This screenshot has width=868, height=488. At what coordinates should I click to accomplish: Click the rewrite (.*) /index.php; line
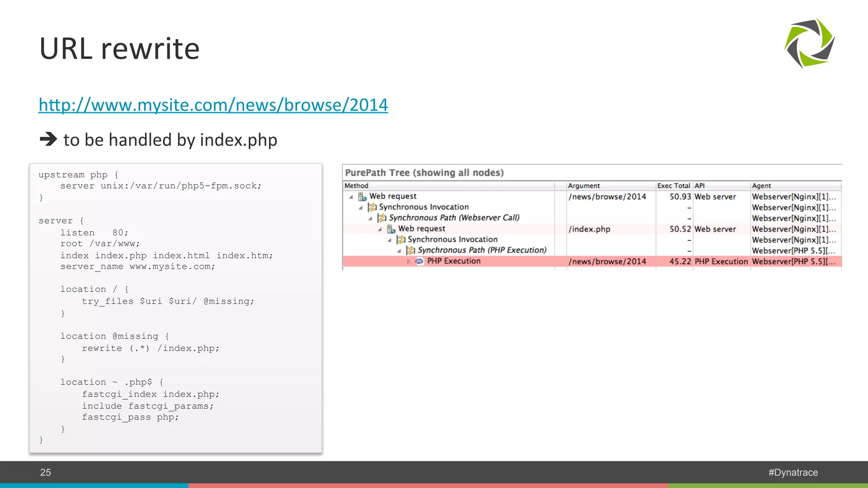(x=150, y=348)
